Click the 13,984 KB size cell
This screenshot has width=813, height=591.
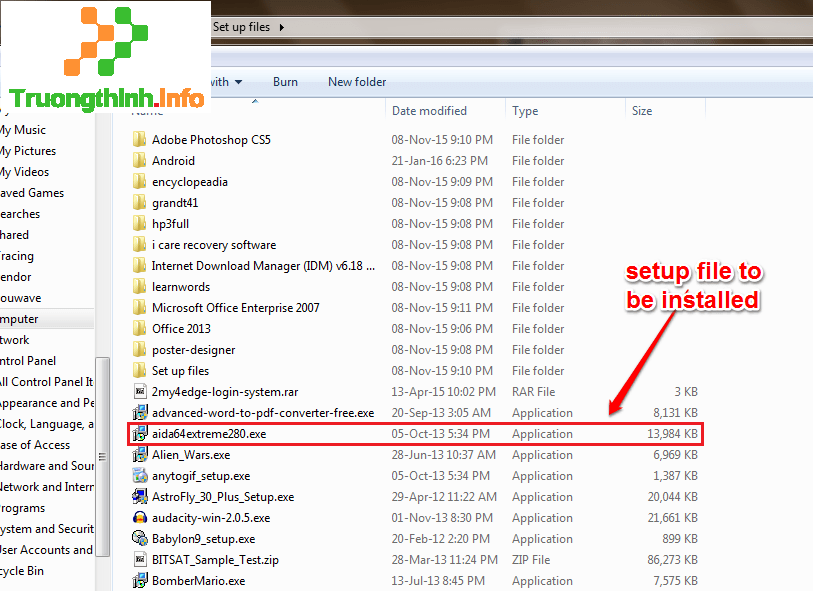(x=672, y=433)
